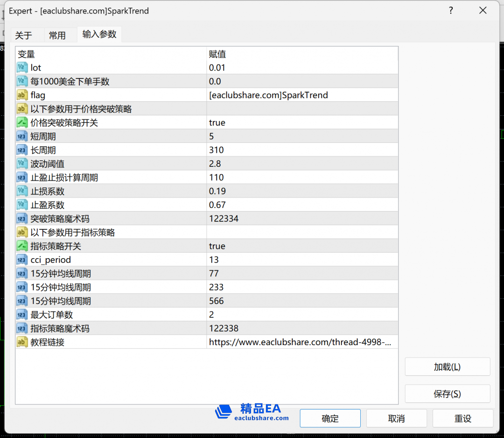Switch to the 关于 tab
Screen dimensions: 504x438
(24, 35)
